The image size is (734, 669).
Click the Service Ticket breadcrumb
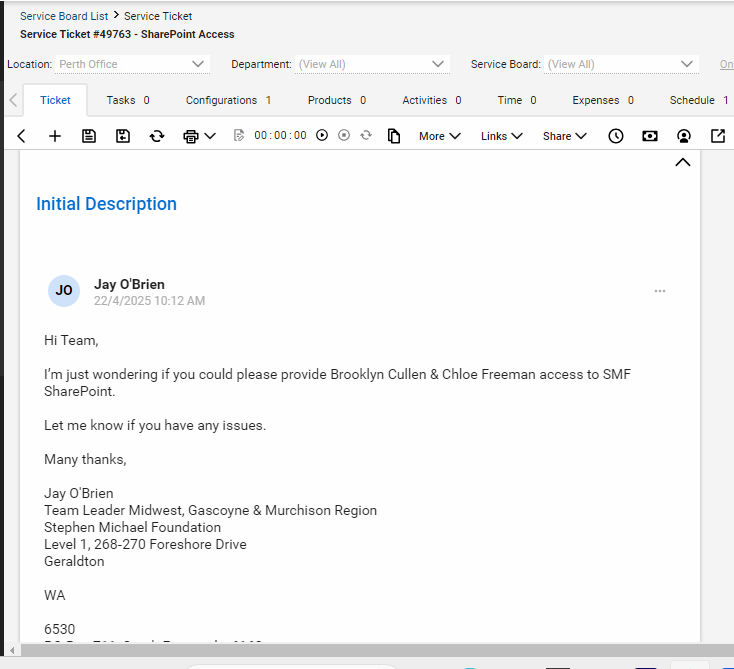(158, 16)
